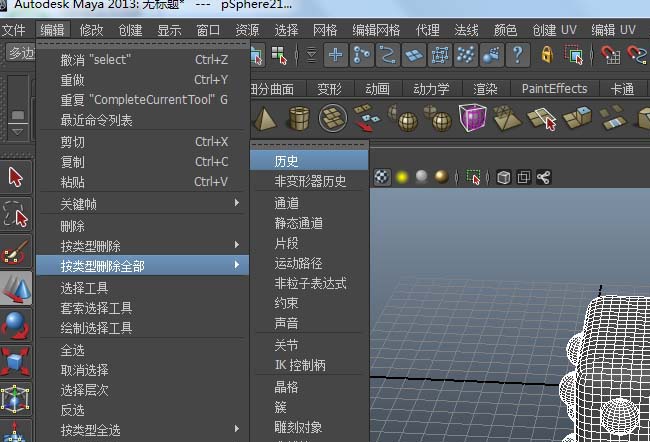650x442 pixels.
Task: Open the 修改 menu in menu bar
Action: point(91,30)
